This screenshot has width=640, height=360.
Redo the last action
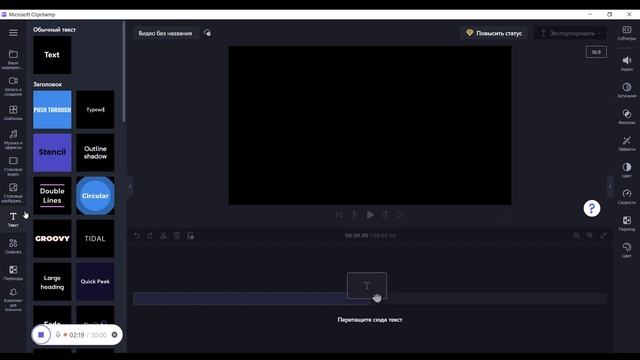150,236
